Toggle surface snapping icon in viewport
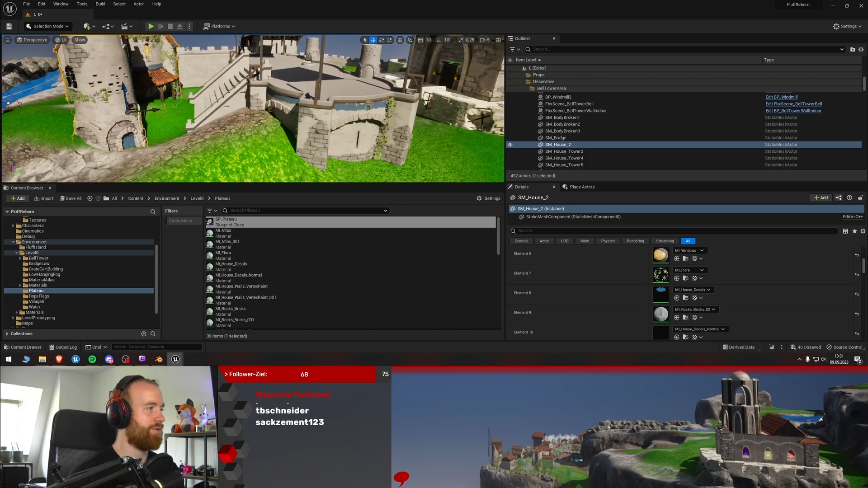This screenshot has height=488, width=868. 410,40
